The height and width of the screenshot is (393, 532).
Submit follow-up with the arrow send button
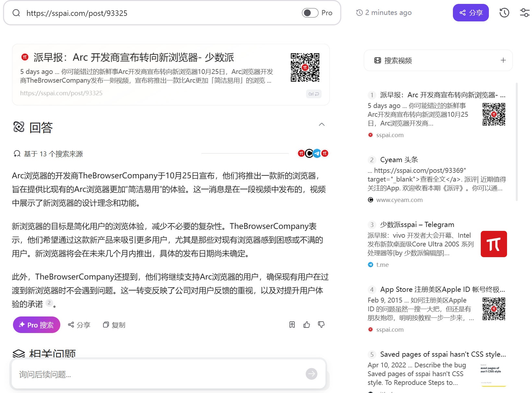pyautogui.click(x=312, y=374)
